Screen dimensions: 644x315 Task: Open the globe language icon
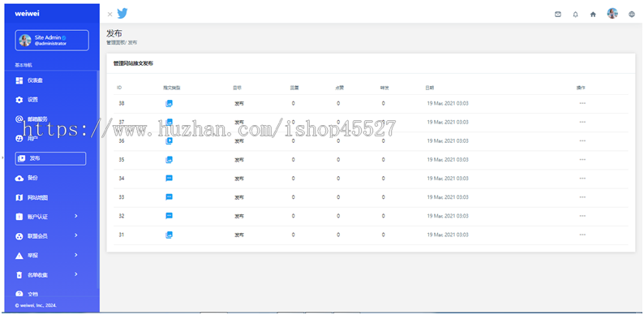click(632, 14)
